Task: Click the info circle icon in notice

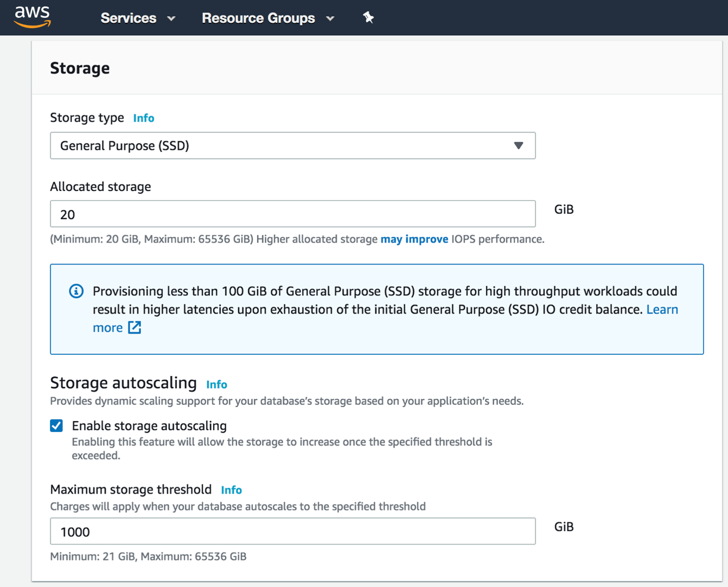Action: pos(76,291)
